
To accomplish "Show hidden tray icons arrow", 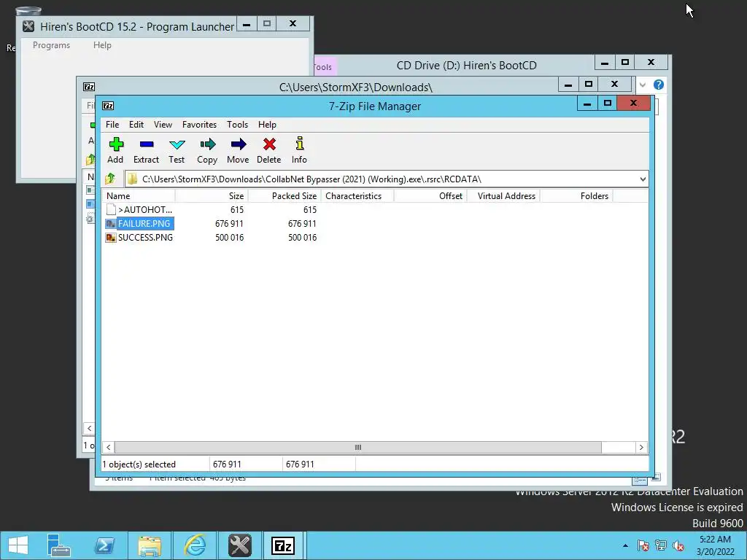I will tap(625, 545).
